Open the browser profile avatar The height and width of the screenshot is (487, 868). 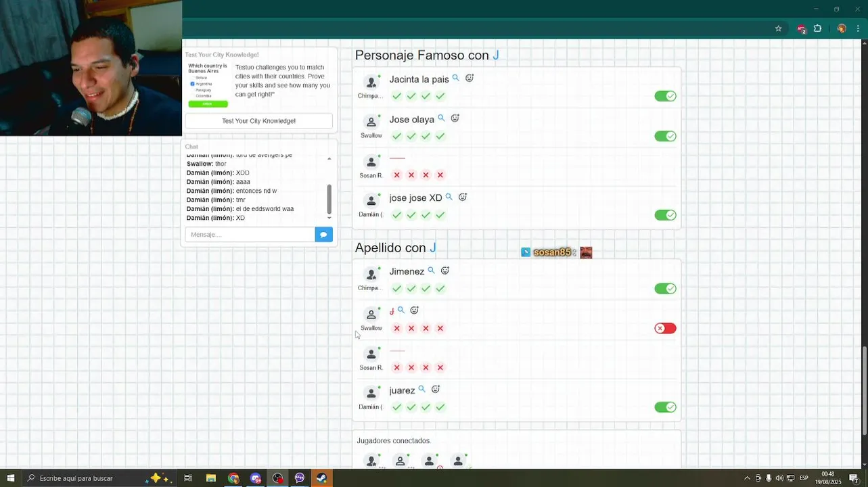(x=842, y=28)
